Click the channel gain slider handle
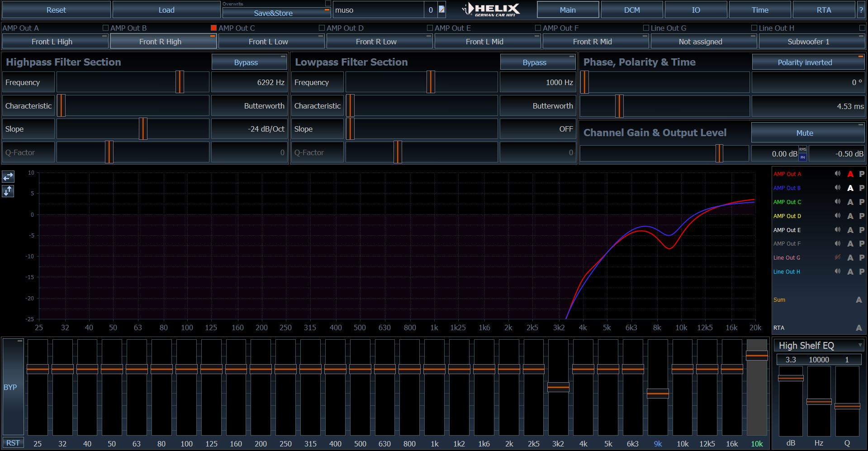The image size is (868, 451). [719, 153]
